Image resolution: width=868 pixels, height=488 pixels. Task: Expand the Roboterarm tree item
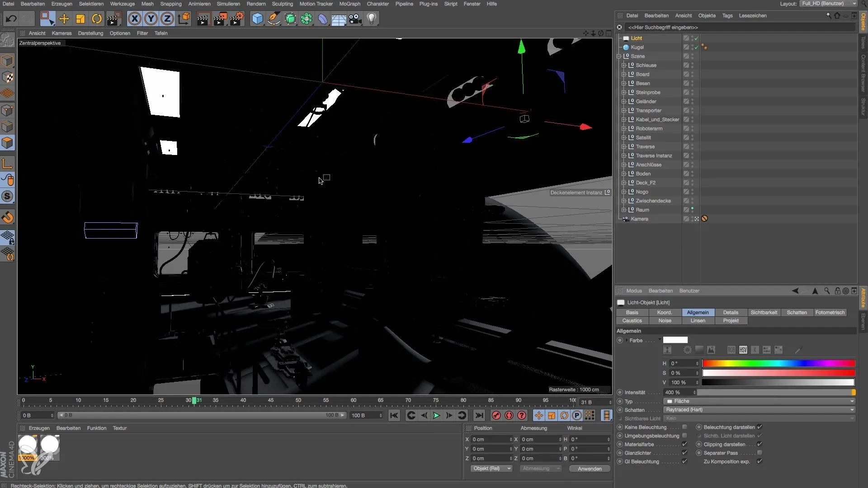point(624,128)
